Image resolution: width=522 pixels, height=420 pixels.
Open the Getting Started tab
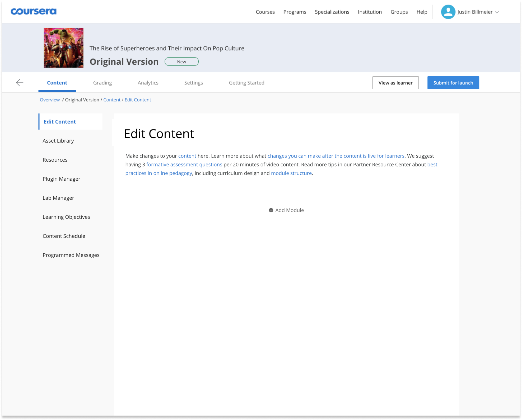[x=246, y=83]
